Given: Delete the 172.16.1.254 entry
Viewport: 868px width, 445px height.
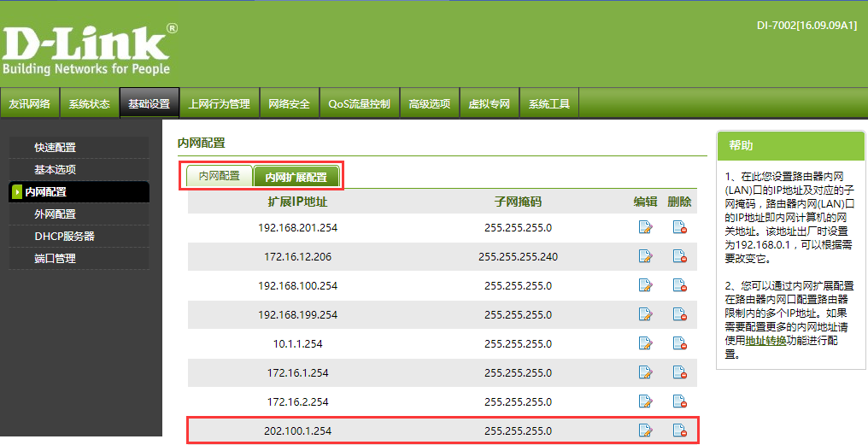Looking at the screenshot, I should pos(680,372).
